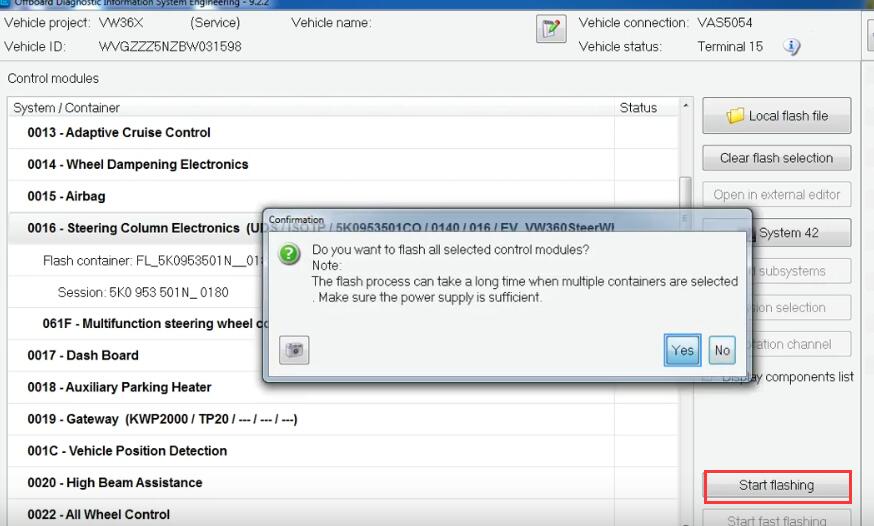Click the Clear flash selection button

pyautogui.click(x=776, y=158)
